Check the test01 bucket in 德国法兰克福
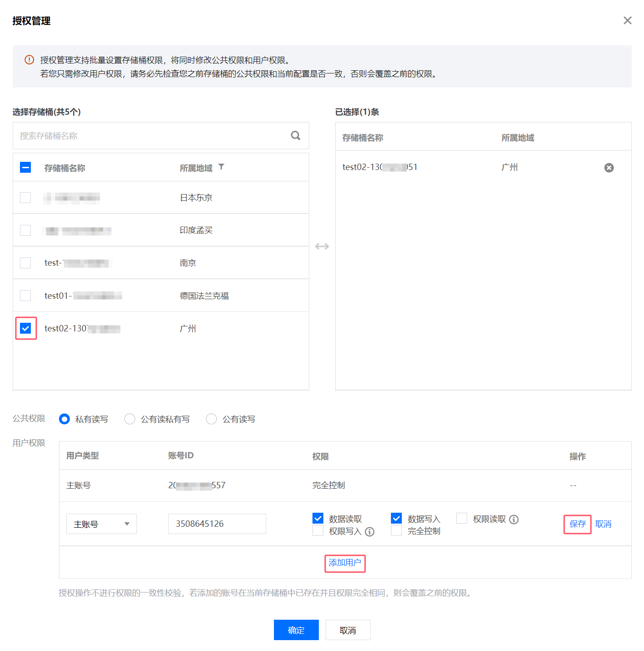 (x=25, y=296)
